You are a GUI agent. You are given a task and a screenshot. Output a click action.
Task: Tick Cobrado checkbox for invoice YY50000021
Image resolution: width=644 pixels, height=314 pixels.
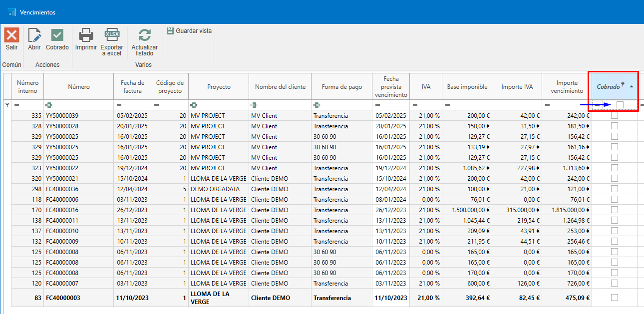[615, 178]
